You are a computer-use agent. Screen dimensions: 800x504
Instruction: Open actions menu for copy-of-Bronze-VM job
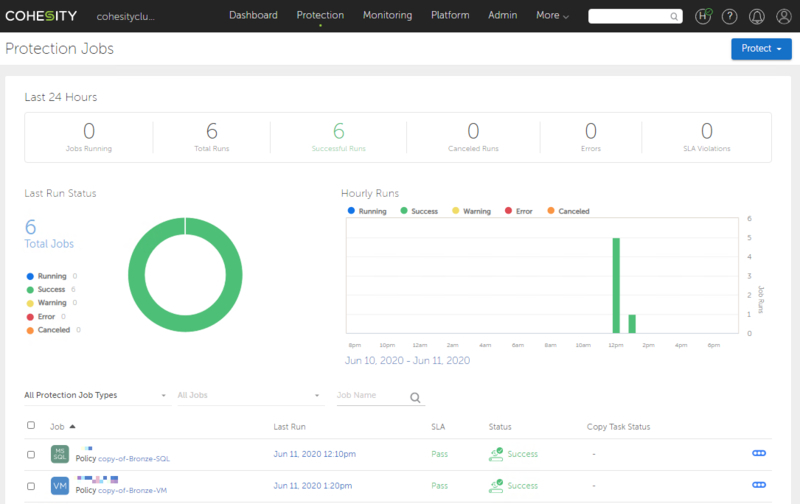coord(759,485)
